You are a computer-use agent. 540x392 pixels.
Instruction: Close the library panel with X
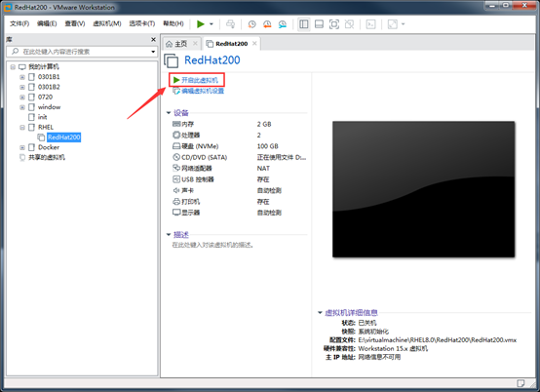tap(154, 40)
